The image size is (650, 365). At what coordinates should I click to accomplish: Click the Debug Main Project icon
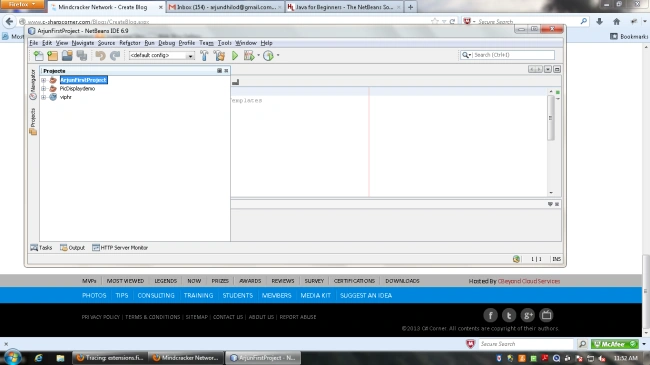click(x=249, y=56)
